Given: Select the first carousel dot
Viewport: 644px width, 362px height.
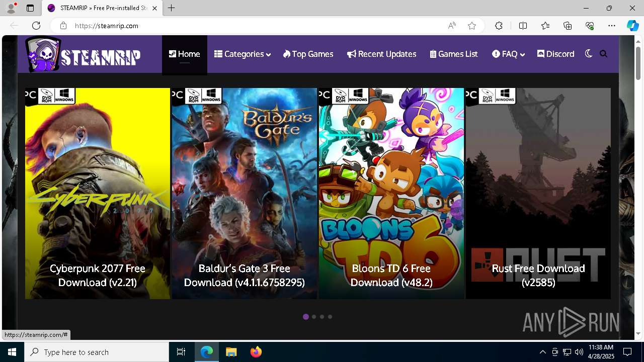Looking at the screenshot, I should 306,317.
